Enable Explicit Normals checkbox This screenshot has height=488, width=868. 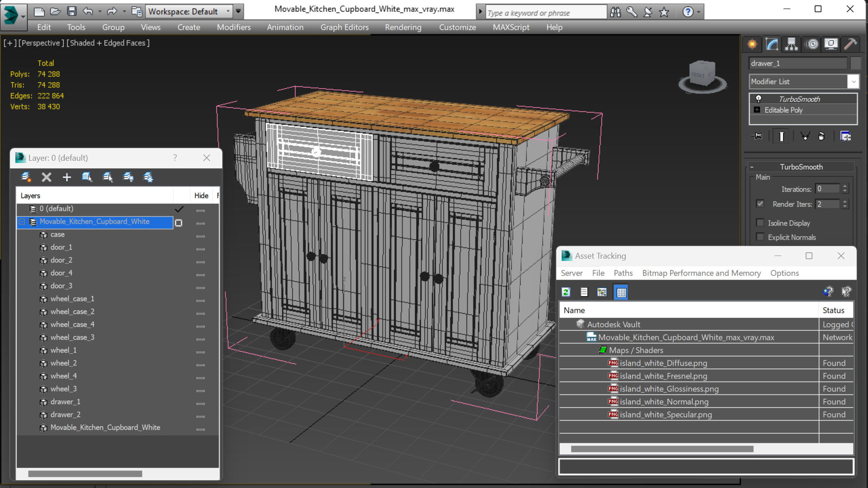pyautogui.click(x=760, y=237)
